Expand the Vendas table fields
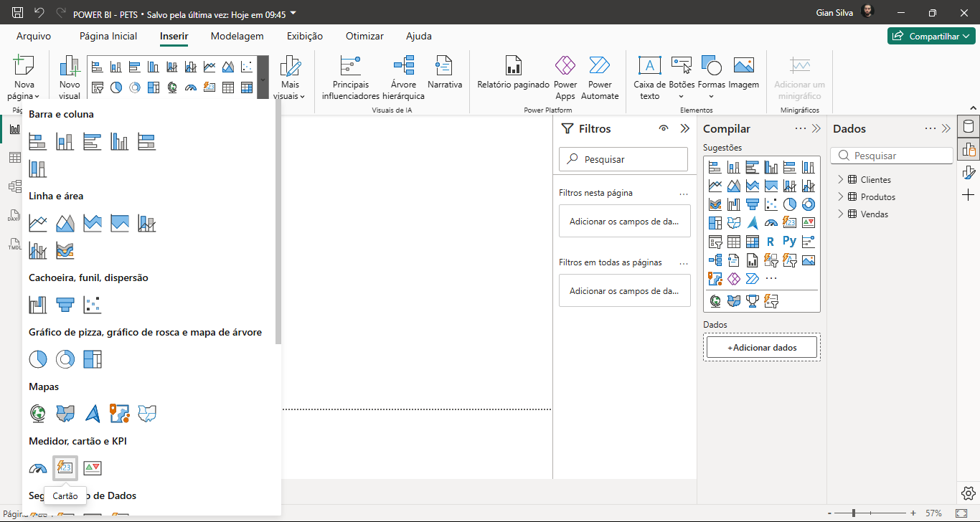 (841, 214)
